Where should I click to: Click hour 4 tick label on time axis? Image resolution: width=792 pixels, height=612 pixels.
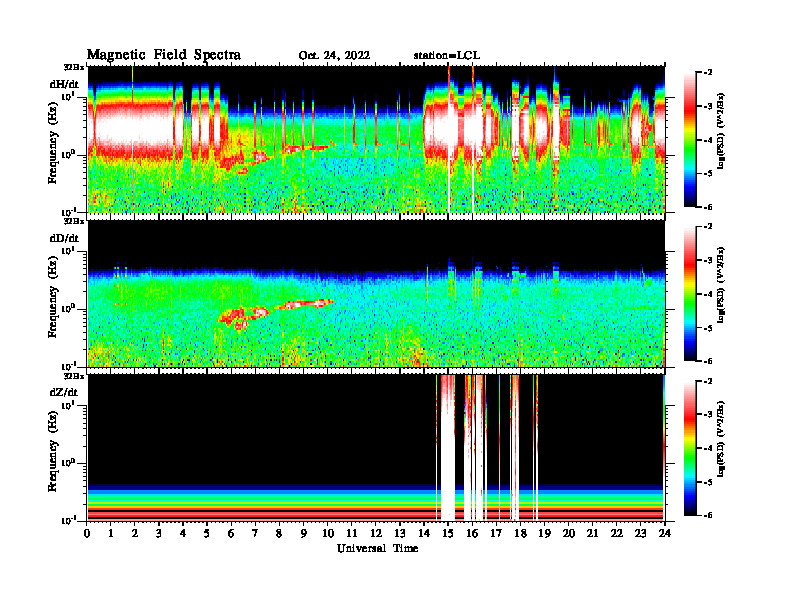tap(183, 534)
